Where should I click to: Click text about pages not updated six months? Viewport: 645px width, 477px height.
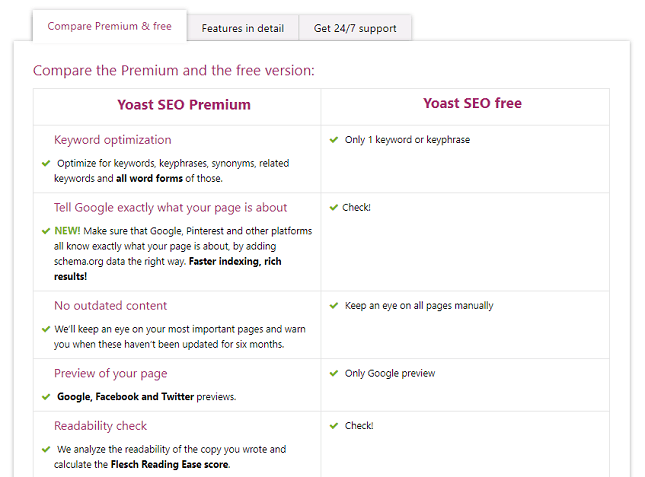[180, 337]
